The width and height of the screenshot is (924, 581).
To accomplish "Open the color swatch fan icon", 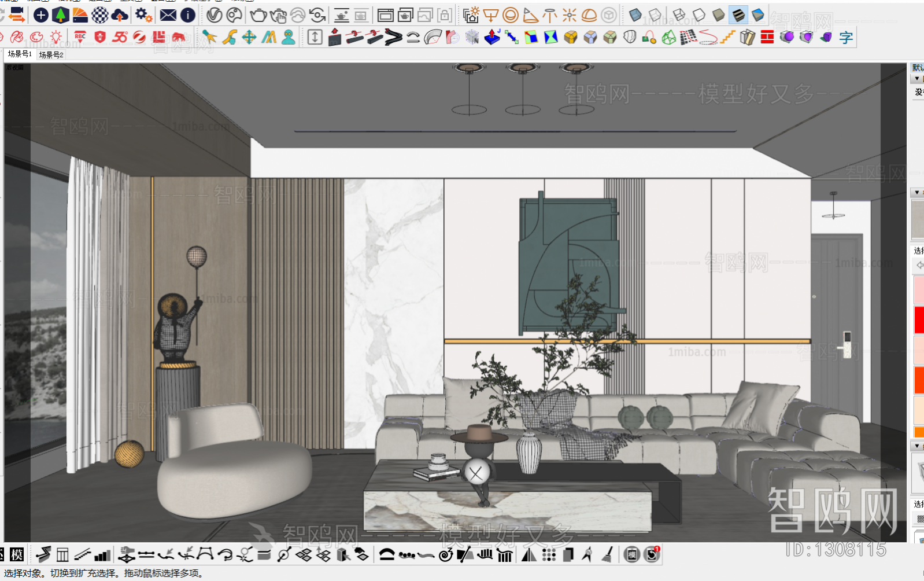I will pyautogui.click(x=80, y=15).
